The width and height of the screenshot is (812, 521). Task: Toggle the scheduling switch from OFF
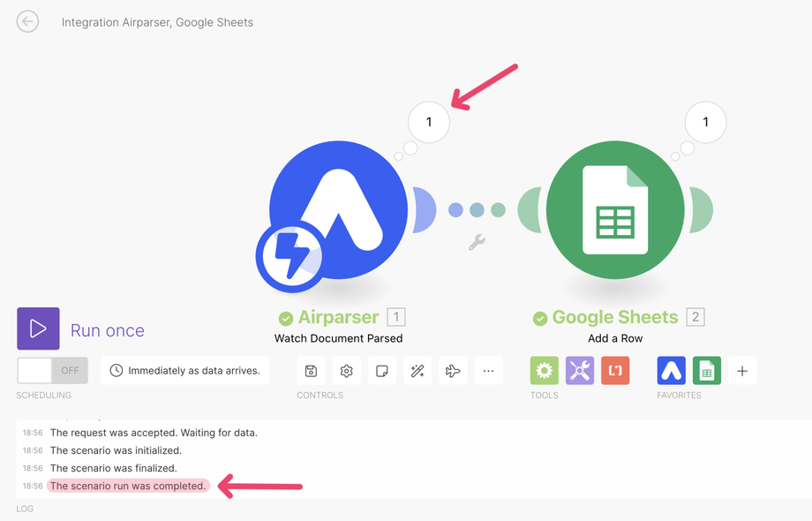tap(52, 371)
